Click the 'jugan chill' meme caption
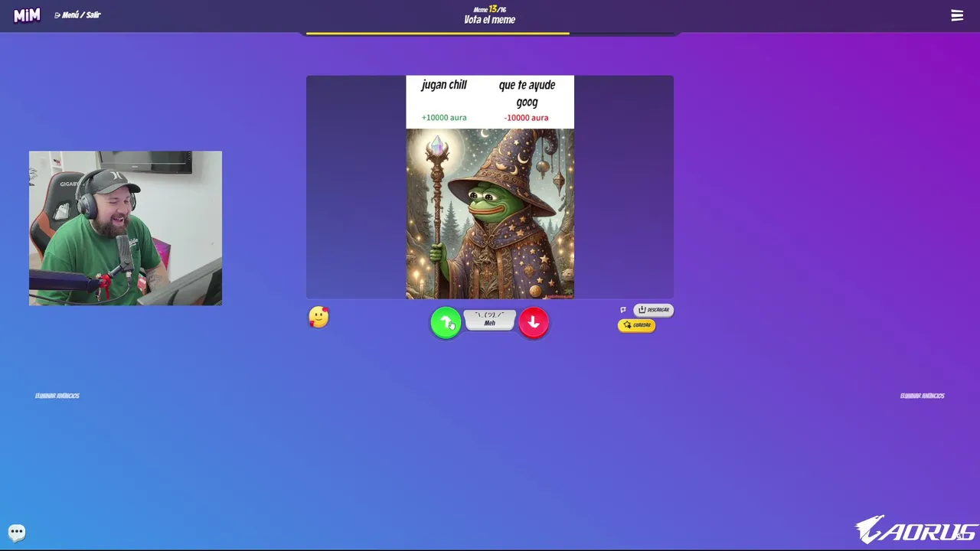 (x=444, y=85)
